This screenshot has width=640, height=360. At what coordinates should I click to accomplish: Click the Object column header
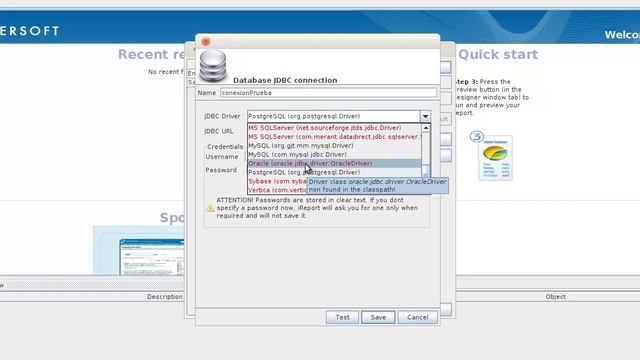[556, 297]
